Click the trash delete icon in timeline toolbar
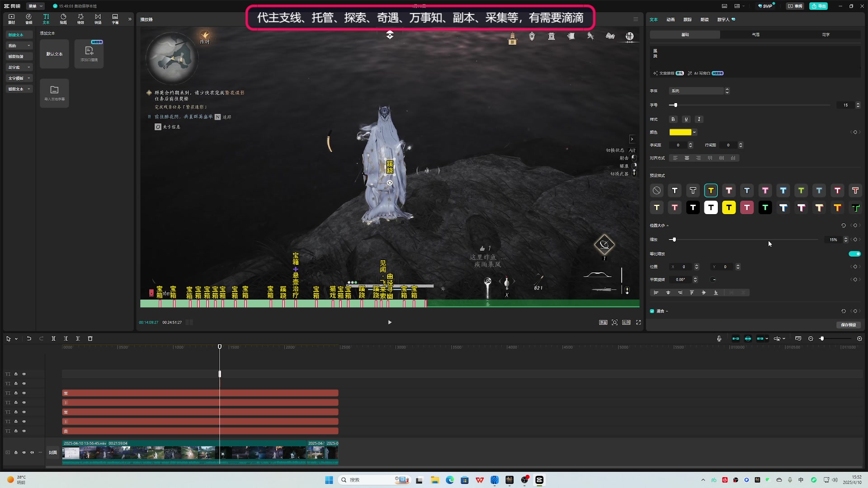The image size is (868, 488). pyautogui.click(x=90, y=338)
